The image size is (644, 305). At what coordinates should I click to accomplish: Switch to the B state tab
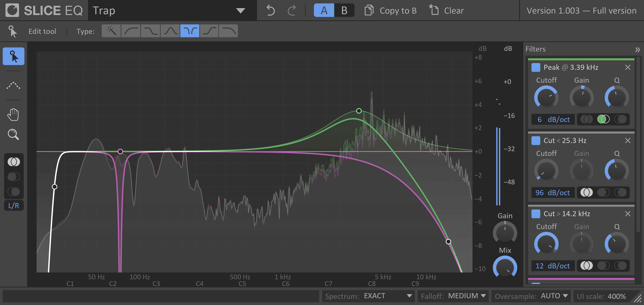[344, 11]
